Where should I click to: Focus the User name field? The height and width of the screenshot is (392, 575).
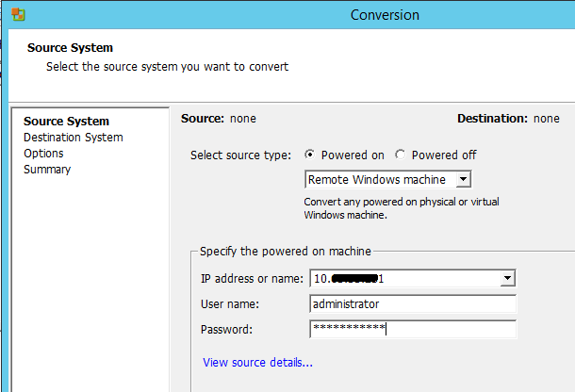tap(412, 303)
